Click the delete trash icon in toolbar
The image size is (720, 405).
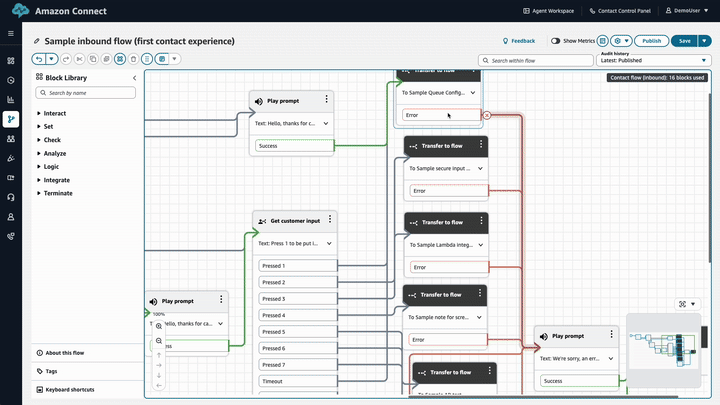point(133,60)
